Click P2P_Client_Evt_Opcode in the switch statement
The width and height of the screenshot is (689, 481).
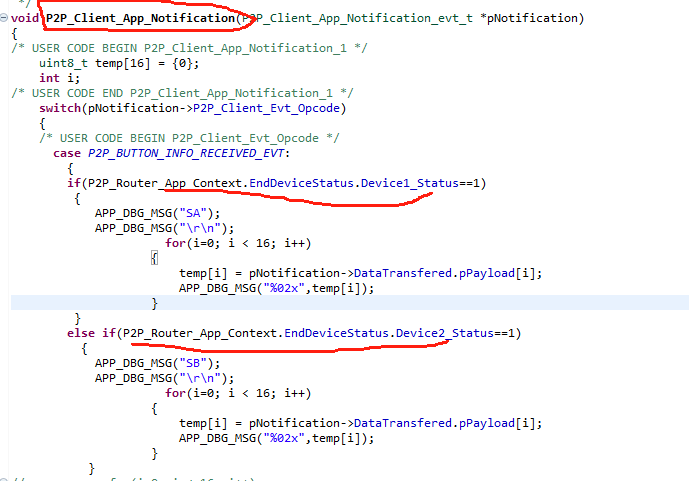266,108
